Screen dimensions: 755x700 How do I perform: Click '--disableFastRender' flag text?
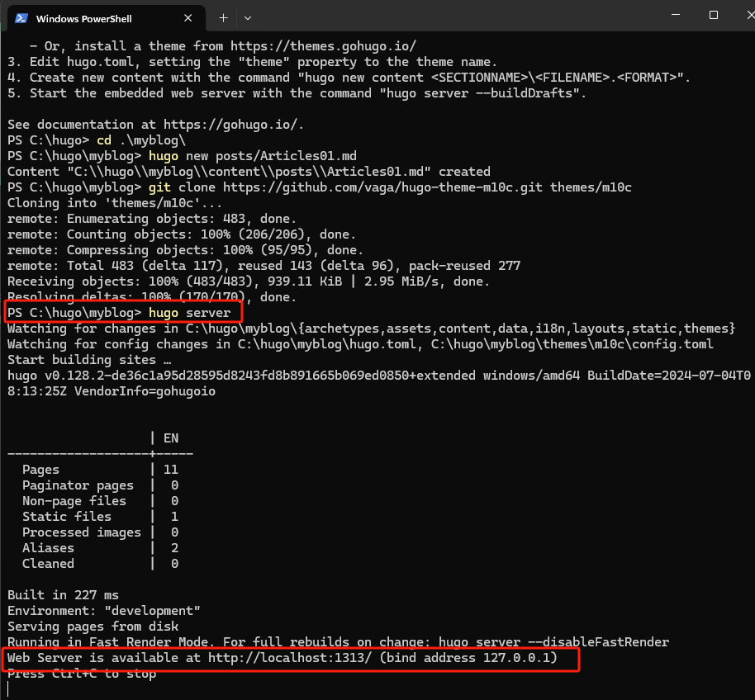[599, 642]
